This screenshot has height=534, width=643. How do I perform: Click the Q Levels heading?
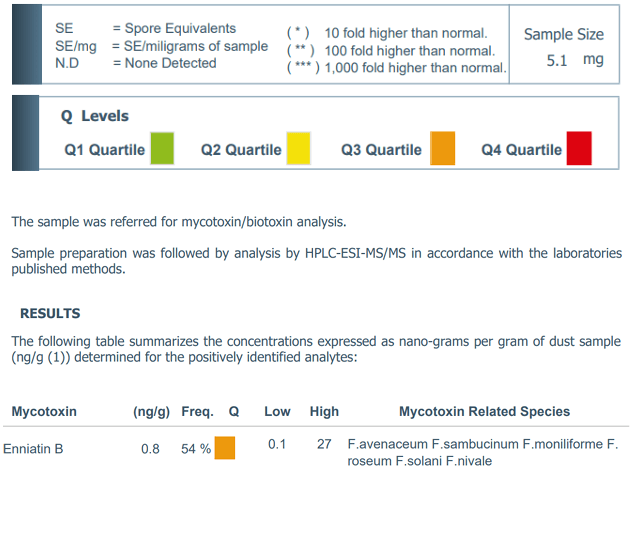click(95, 116)
